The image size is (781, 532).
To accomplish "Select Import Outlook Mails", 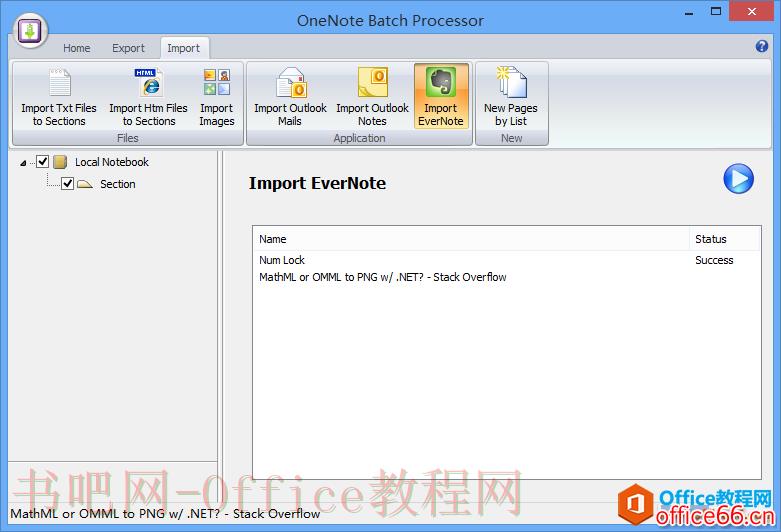I will click(290, 97).
